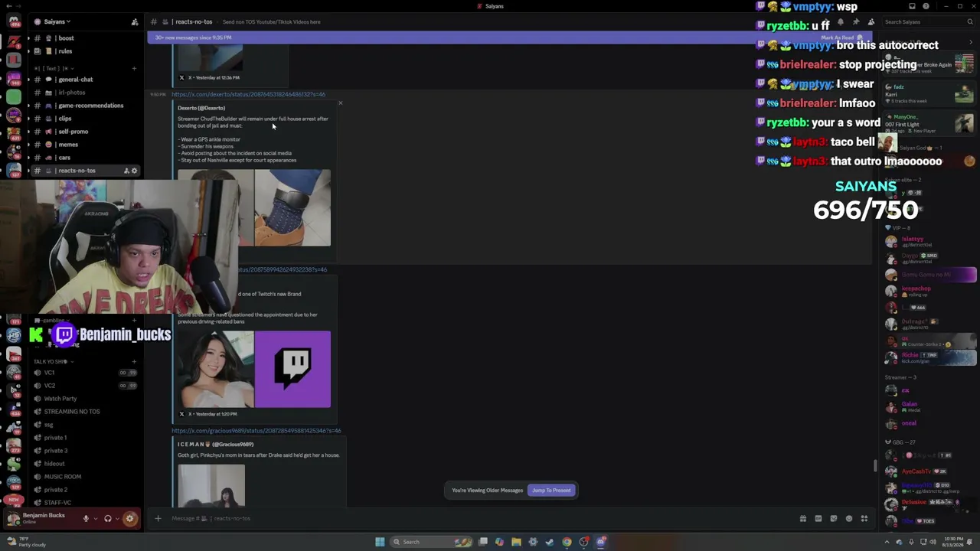Open Task View on the taskbar
The width and height of the screenshot is (980, 551).
click(483, 542)
